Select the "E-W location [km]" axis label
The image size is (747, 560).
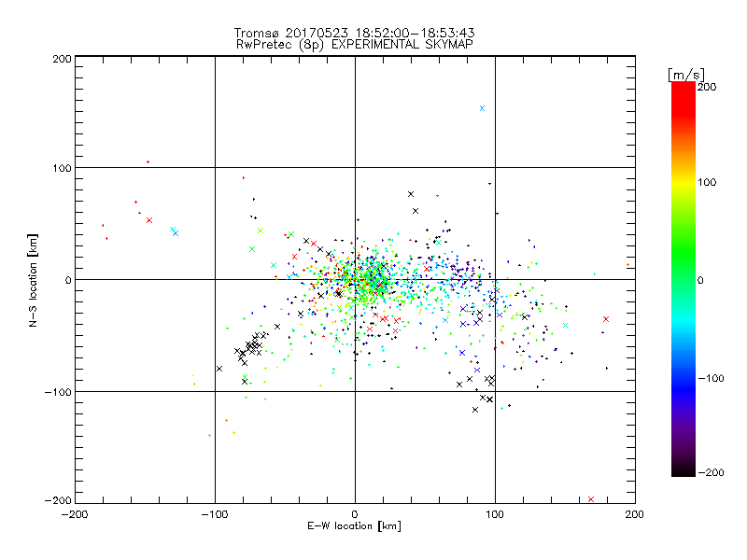354,526
